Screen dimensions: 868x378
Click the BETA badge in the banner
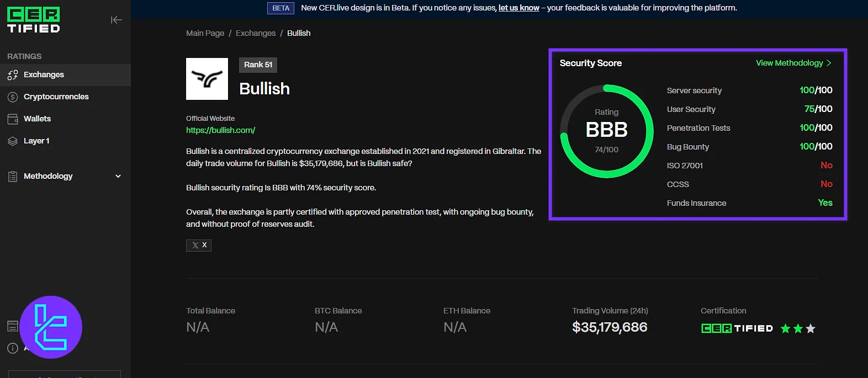(280, 8)
